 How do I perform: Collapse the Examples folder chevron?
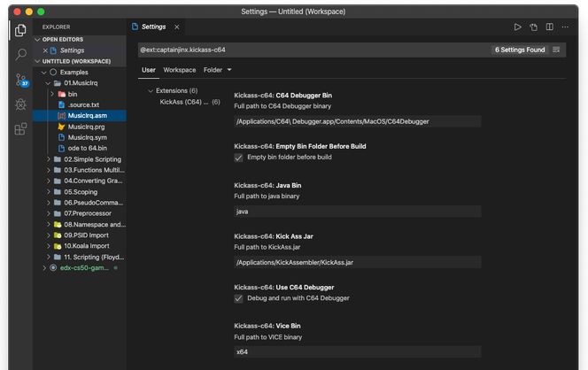(44, 72)
